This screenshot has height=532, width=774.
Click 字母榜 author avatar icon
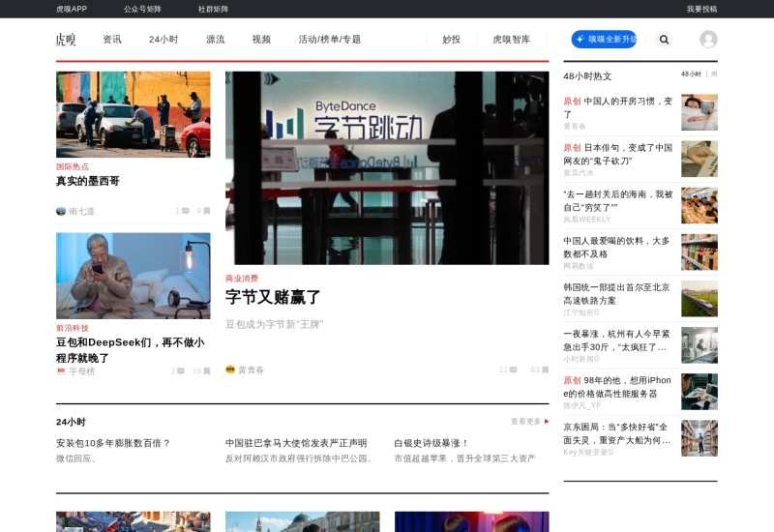[61, 371]
